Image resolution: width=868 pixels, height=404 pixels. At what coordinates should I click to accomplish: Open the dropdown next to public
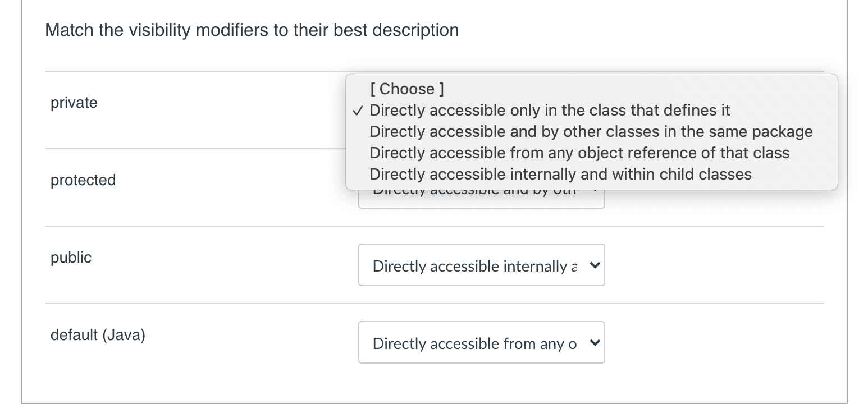tap(481, 264)
